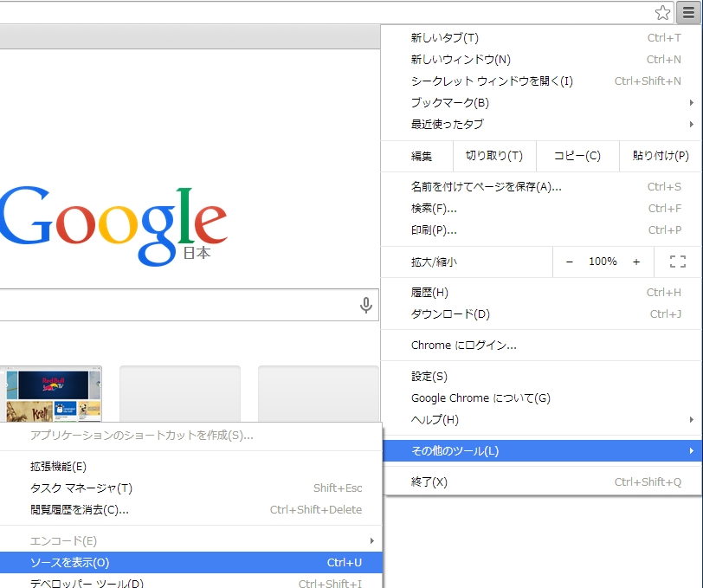
Task: Choose 終了(X) to exit Chrome
Action: pos(542,482)
